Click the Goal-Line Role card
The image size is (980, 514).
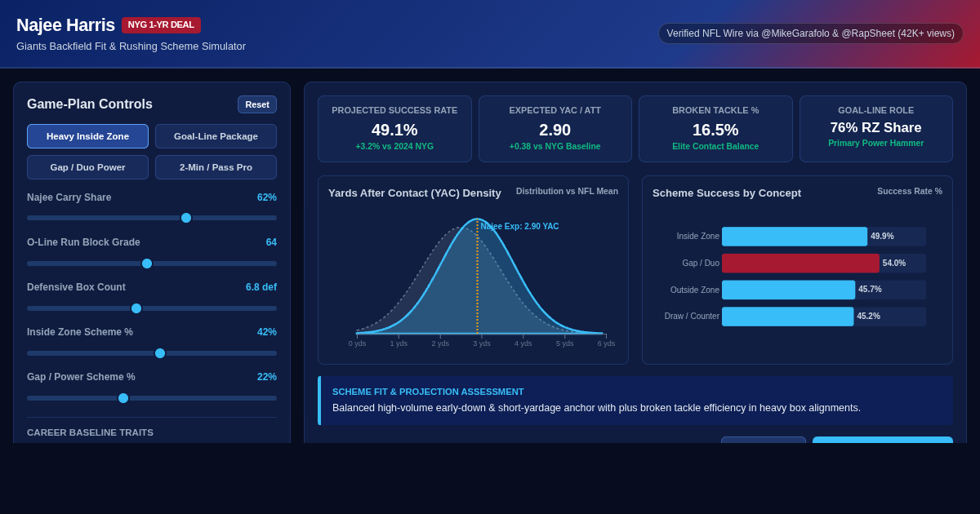(x=876, y=129)
